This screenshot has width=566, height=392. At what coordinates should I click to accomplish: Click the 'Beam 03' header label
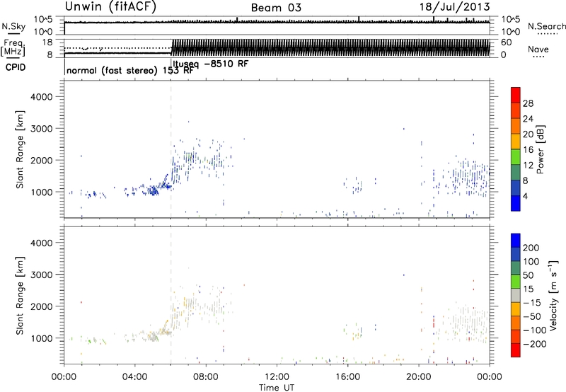coord(276,8)
